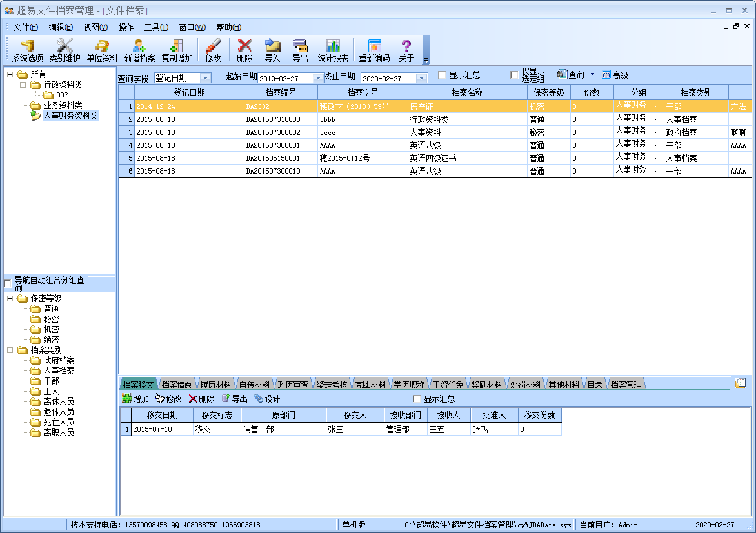The image size is (756, 533).
Task: Switch to the 履历材料 tab
Action: click(215, 385)
